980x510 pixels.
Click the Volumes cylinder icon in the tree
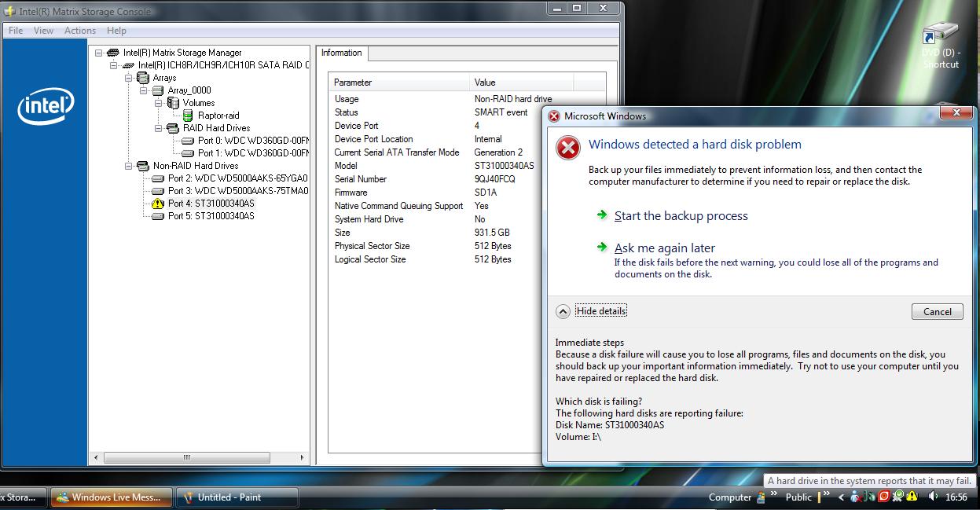[x=174, y=103]
